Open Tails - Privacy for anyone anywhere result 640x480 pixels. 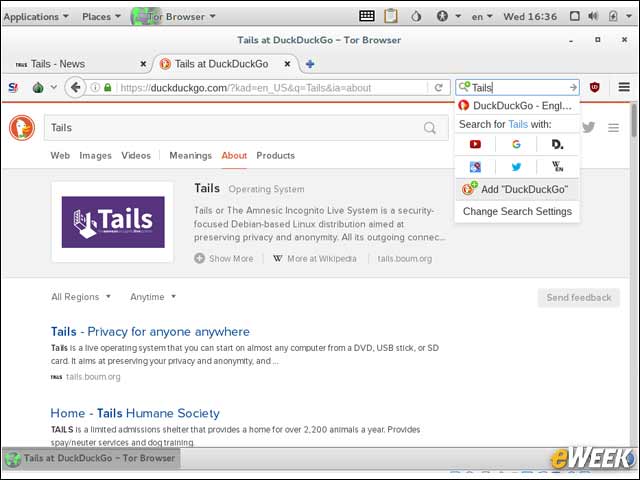click(150, 331)
